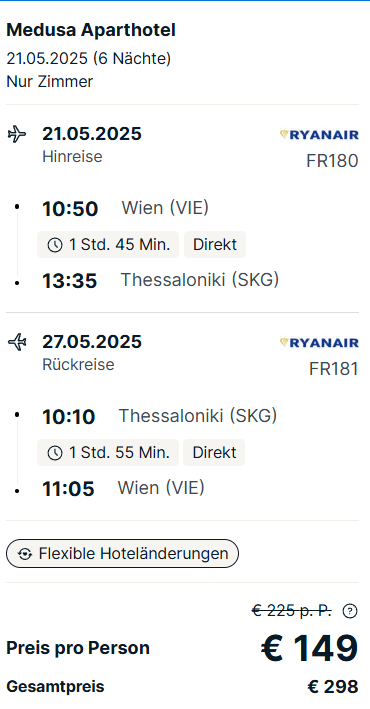Viewport: 370px width, 709px height.
Task: Click the Gesamtpreis € 298 amount
Action: (333, 687)
